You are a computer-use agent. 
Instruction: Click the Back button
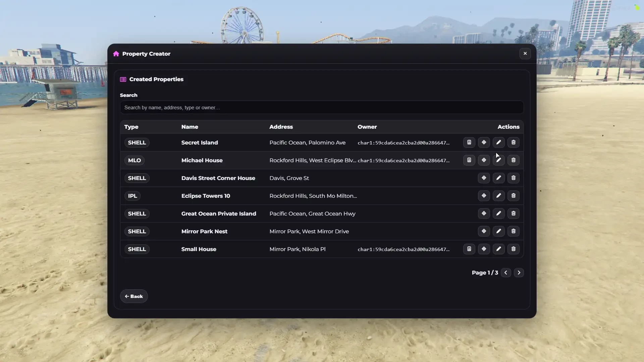134,296
